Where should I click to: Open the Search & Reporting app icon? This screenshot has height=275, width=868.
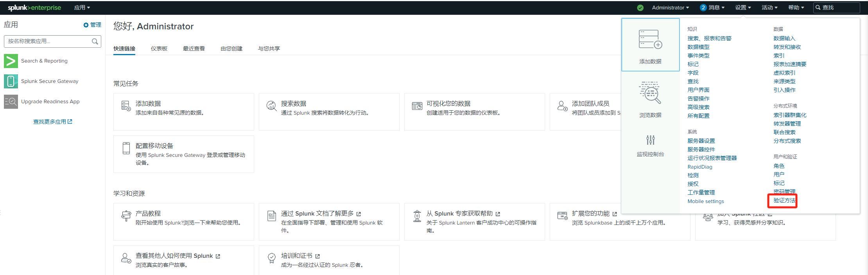[x=11, y=61]
